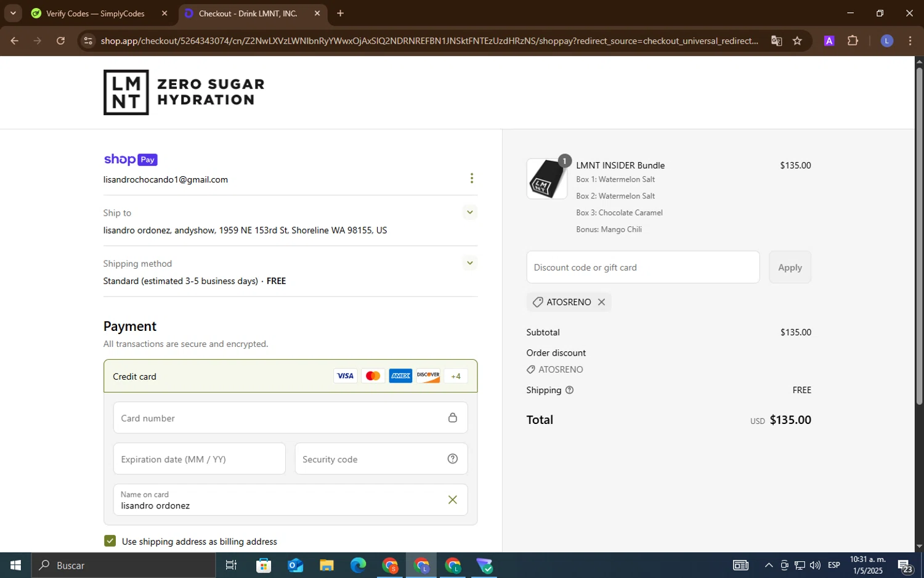Viewport: 924px width, 578px height.
Task: Click the ATOSRENO applied code tag
Action: click(x=569, y=302)
